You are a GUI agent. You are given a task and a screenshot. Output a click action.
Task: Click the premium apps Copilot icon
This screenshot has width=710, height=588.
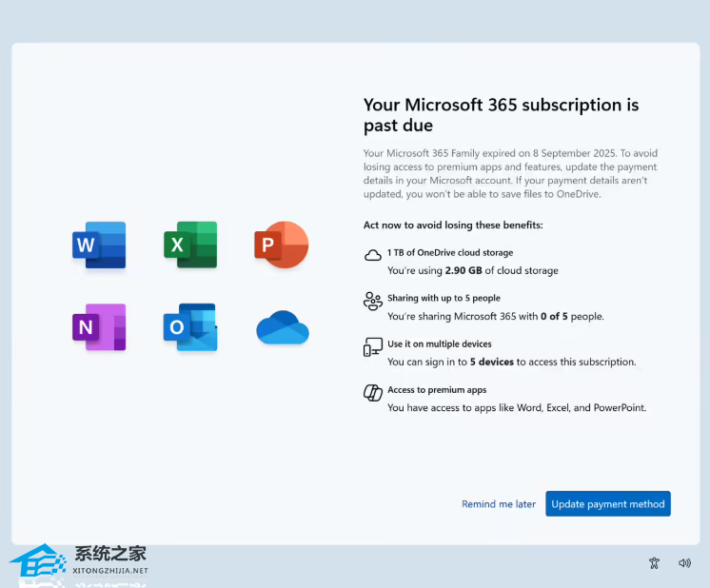[x=373, y=392]
